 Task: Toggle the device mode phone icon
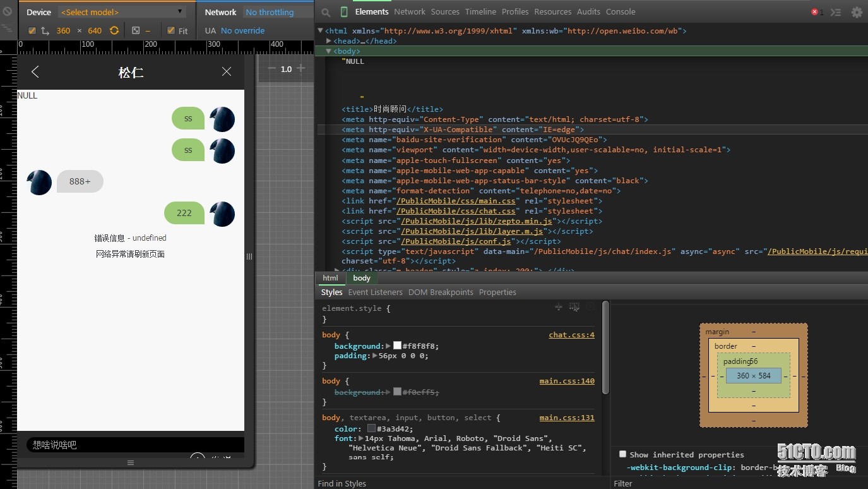pos(344,12)
